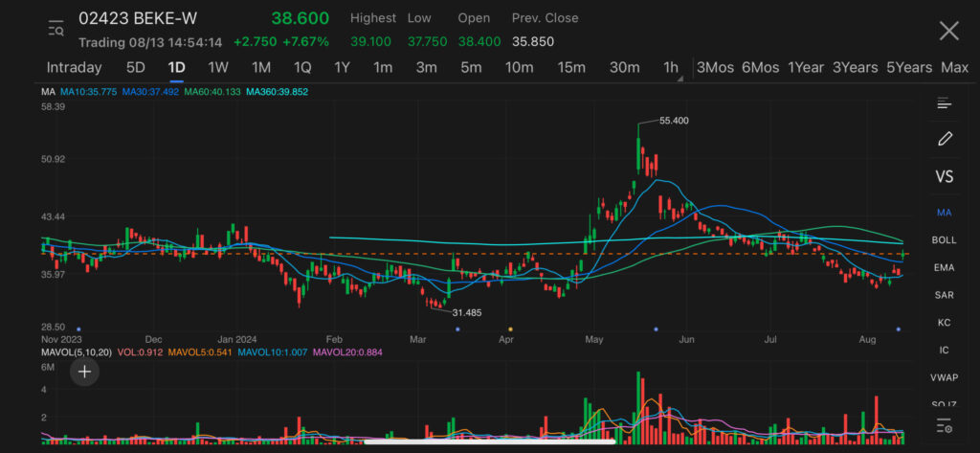Click the white horizontal scrollbar at bottom

(x=490, y=442)
